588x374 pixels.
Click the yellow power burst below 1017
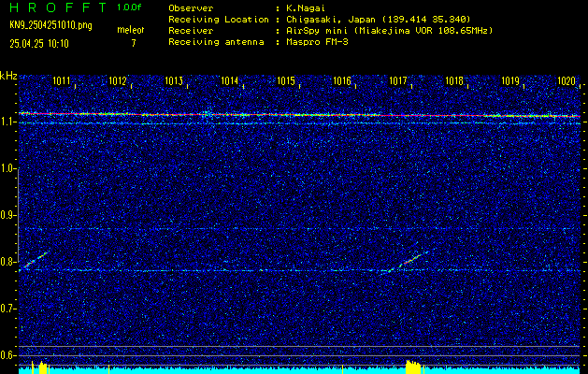click(414, 367)
